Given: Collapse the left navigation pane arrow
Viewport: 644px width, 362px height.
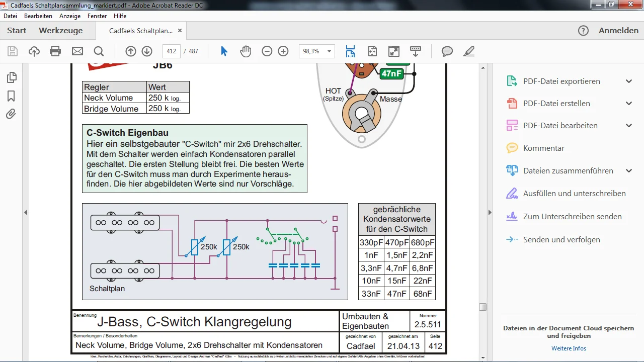Looking at the screenshot, I should 26,213.
